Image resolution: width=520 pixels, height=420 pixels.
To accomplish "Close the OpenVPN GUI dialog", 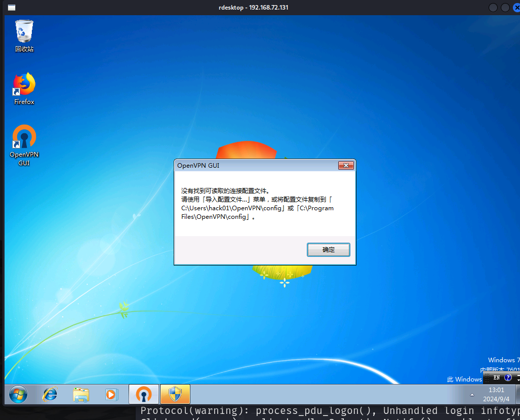I will [346, 165].
